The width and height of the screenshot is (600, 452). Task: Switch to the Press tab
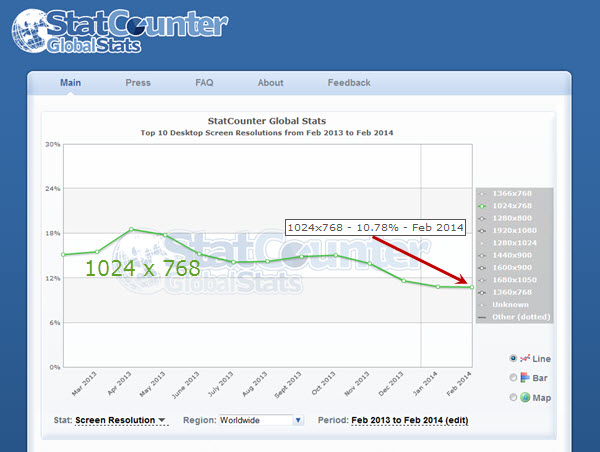138,83
